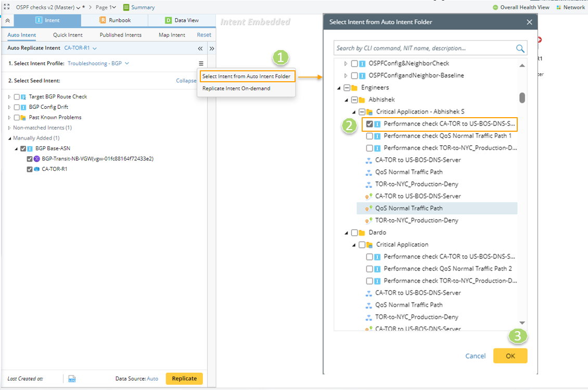Collapse the Engineers folder tree node

[x=339, y=88]
